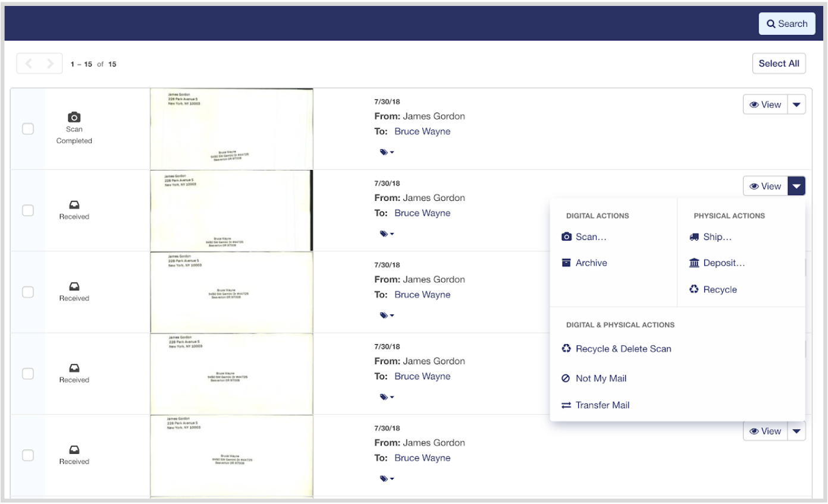Image resolution: width=828 pixels, height=504 pixels.
Task: Open the tag dropdown in the Scan Completed row
Action: [387, 152]
